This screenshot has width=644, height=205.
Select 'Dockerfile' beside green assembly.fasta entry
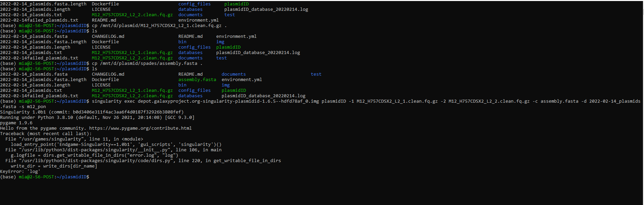click(x=105, y=80)
